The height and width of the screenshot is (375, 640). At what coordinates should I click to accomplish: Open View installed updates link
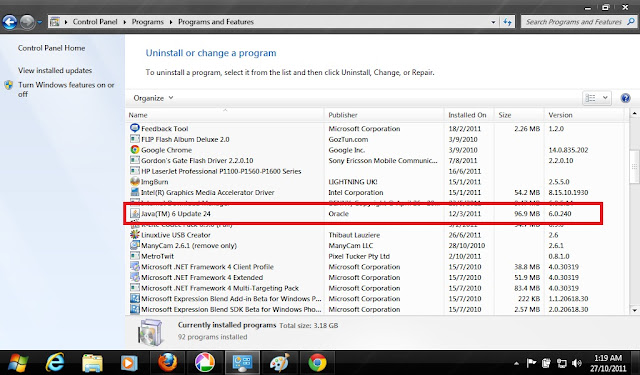(55, 70)
